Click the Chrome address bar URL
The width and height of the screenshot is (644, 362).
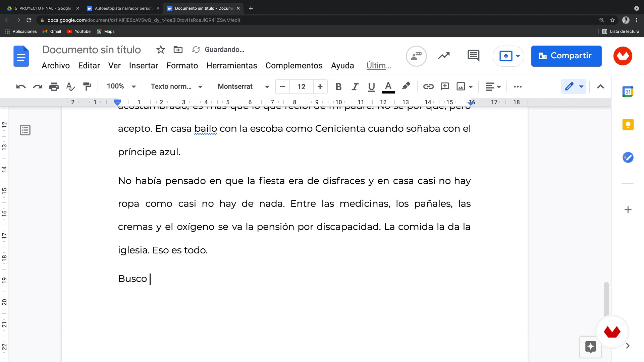tap(144, 20)
